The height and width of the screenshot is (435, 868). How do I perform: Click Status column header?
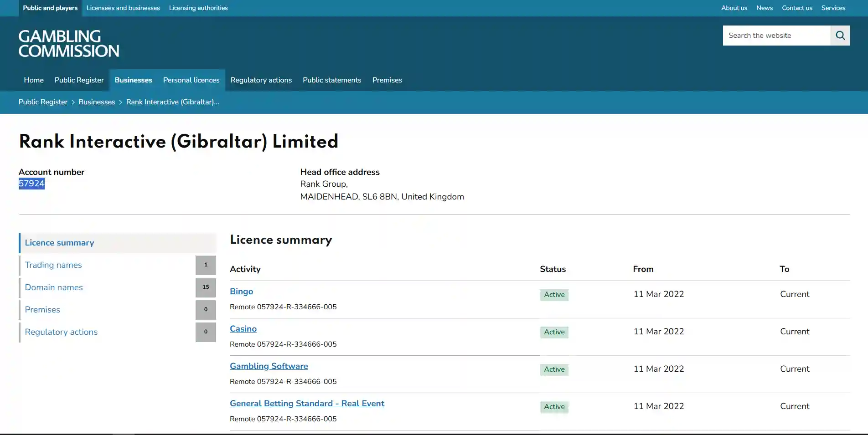click(553, 269)
